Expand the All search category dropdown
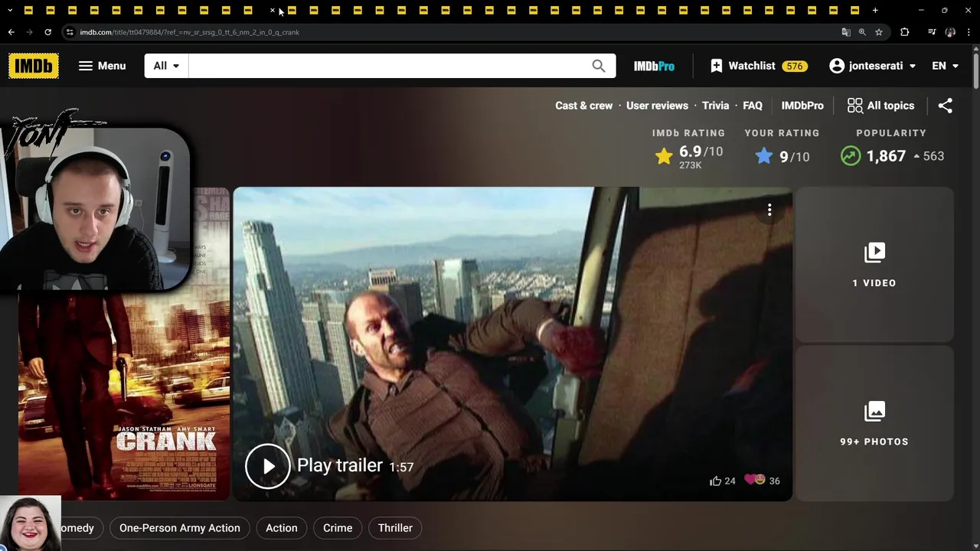This screenshot has height=551, width=980. [166, 66]
